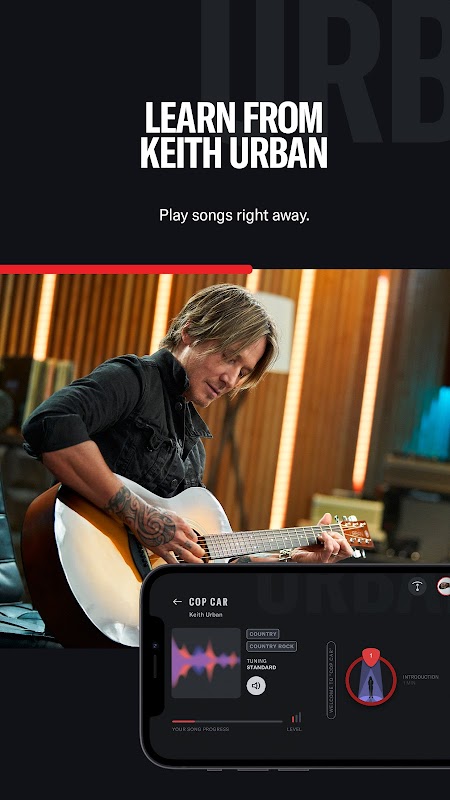Tap the Keith Urban artist name under title

tap(206, 615)
